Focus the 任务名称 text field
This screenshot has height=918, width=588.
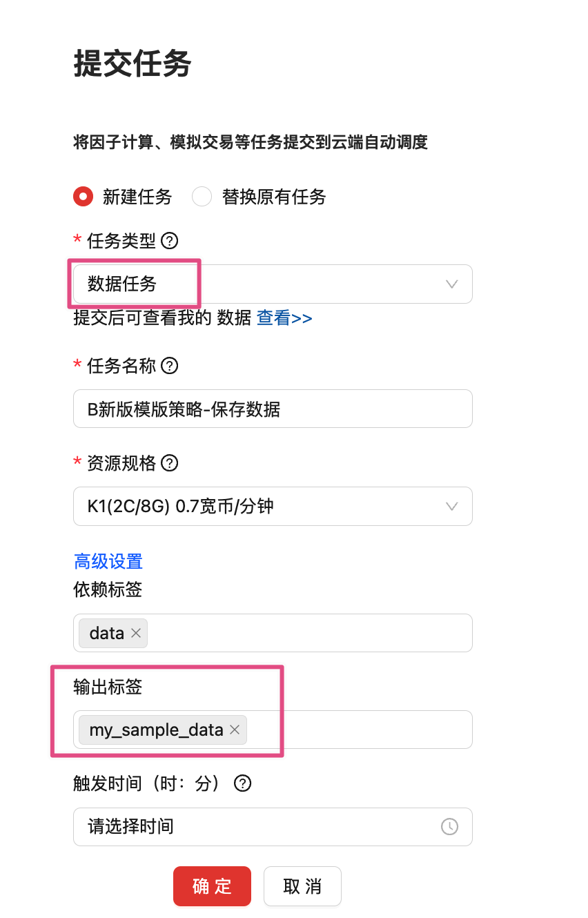coord(273,409)
